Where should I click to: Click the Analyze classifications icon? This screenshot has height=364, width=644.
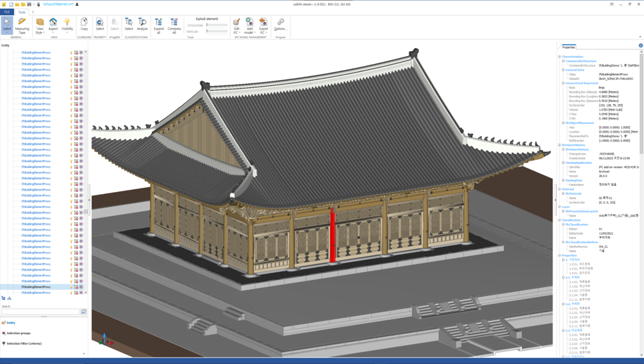(x=142, y=25)
